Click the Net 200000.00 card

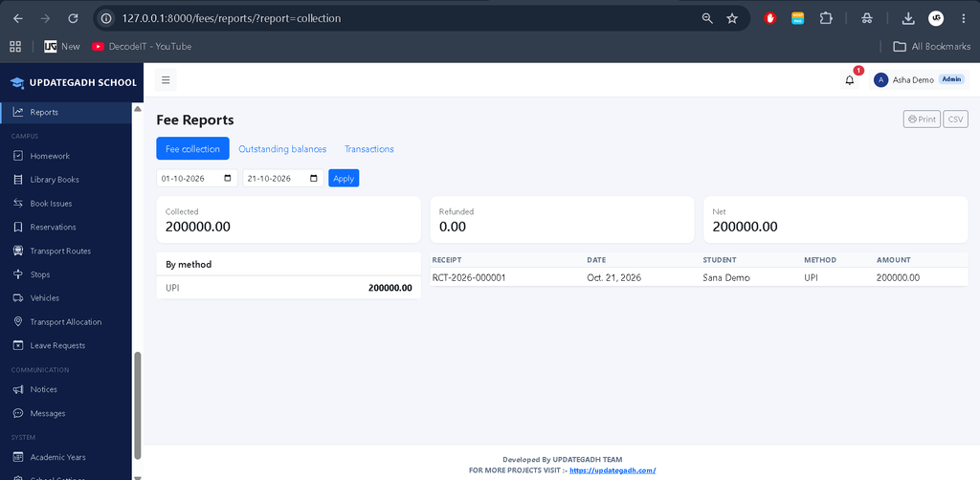835,220
